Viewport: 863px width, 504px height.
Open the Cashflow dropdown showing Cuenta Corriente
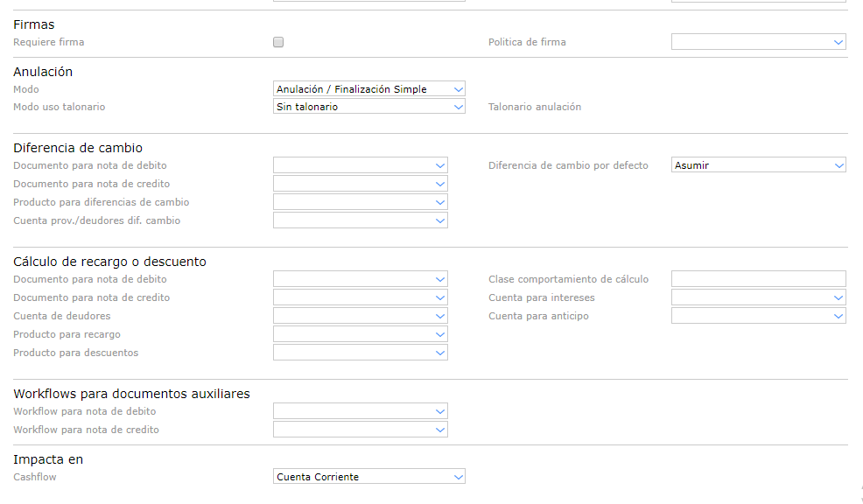coord(368,477)
